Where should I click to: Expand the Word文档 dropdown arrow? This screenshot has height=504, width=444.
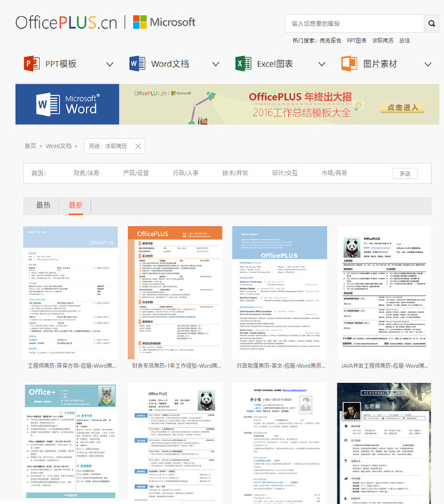(216, 64)
